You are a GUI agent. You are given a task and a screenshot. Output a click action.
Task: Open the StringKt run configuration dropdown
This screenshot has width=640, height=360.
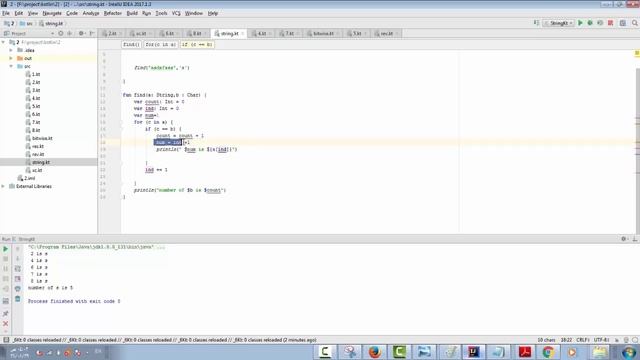(x=559, y=23)
